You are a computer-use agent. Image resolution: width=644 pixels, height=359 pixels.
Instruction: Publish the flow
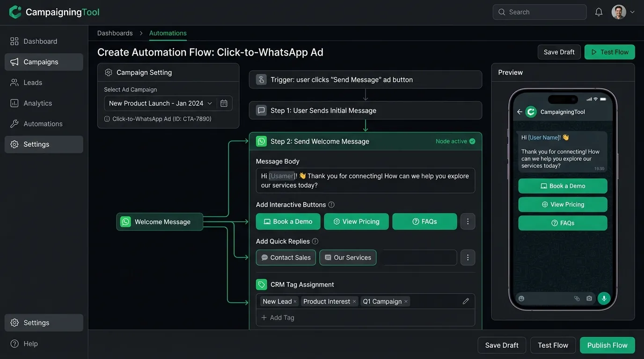(607, 345)
